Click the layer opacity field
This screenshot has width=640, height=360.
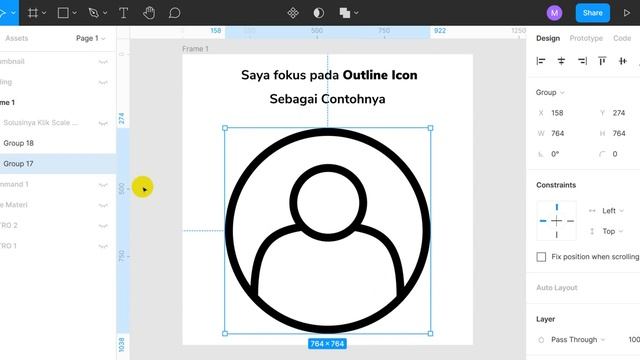(x=634, y=340)
